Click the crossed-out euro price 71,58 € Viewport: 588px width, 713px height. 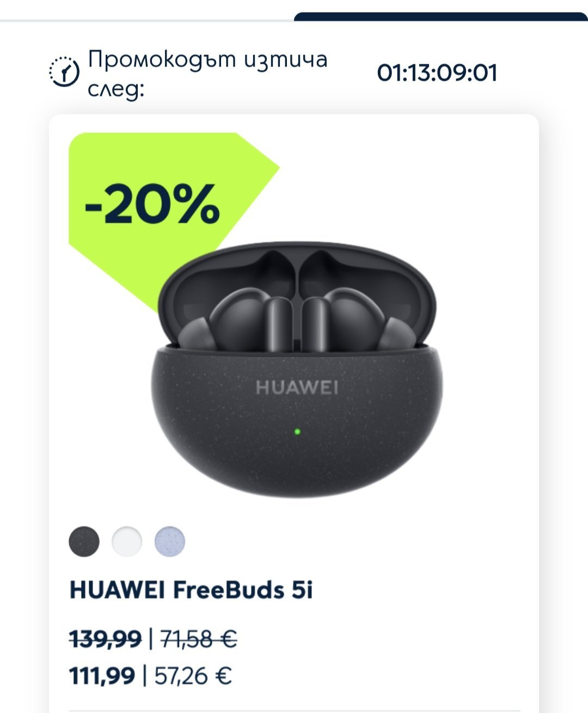tap(199, 638)
